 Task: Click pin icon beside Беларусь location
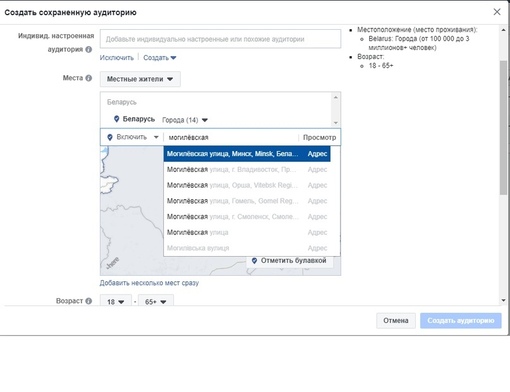[x=116, y=119]
